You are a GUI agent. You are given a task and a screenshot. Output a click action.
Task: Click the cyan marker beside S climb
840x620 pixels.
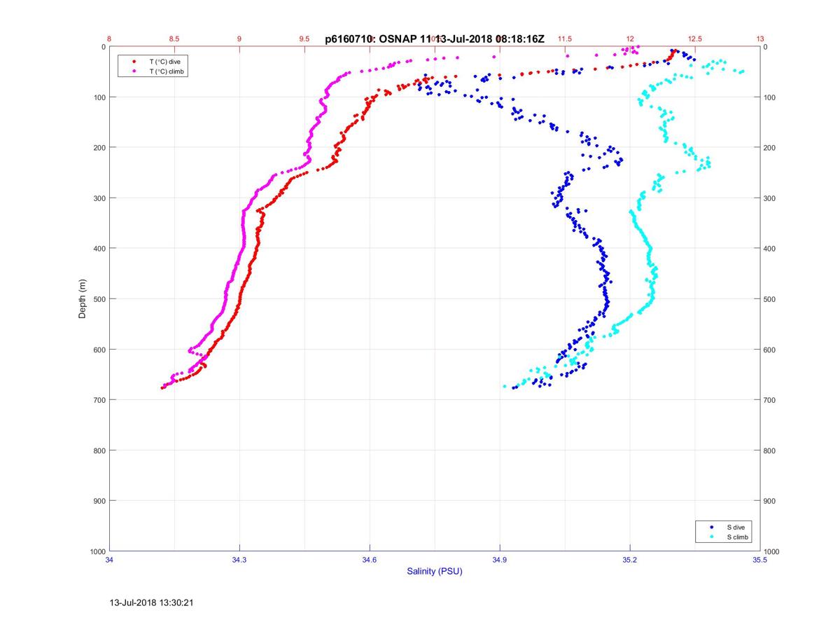pyautogui.click(x=711, y=537)
